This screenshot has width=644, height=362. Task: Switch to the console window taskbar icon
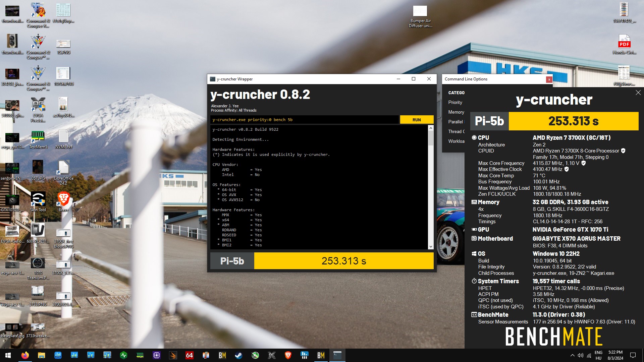click(x=337, y=355)
